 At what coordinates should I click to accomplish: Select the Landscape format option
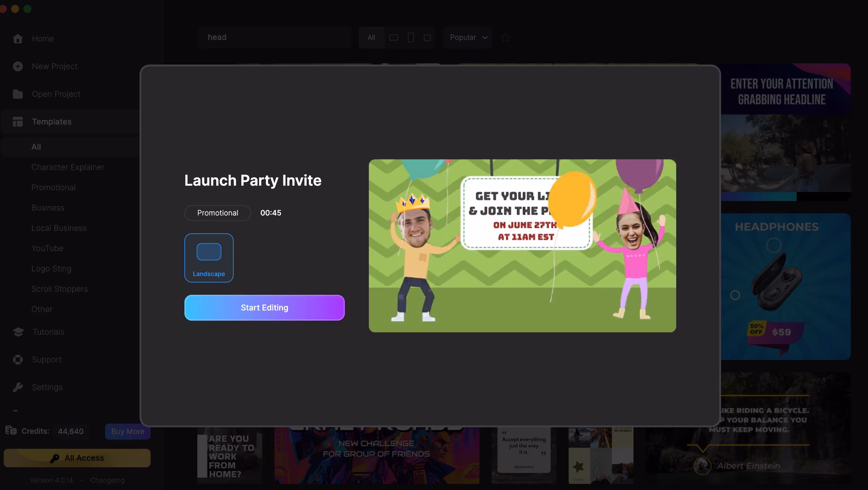click(x=209, y=258)
